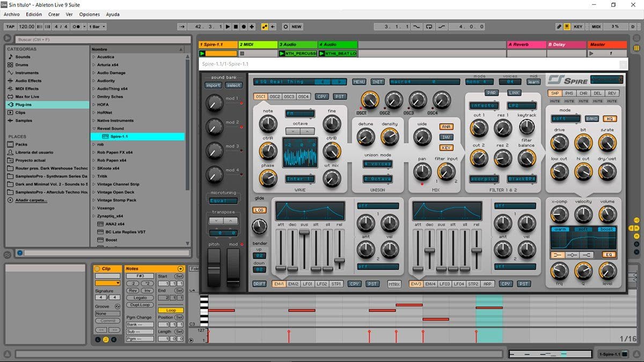Expand the Rob Papen x64 folder

coord(93,160)
